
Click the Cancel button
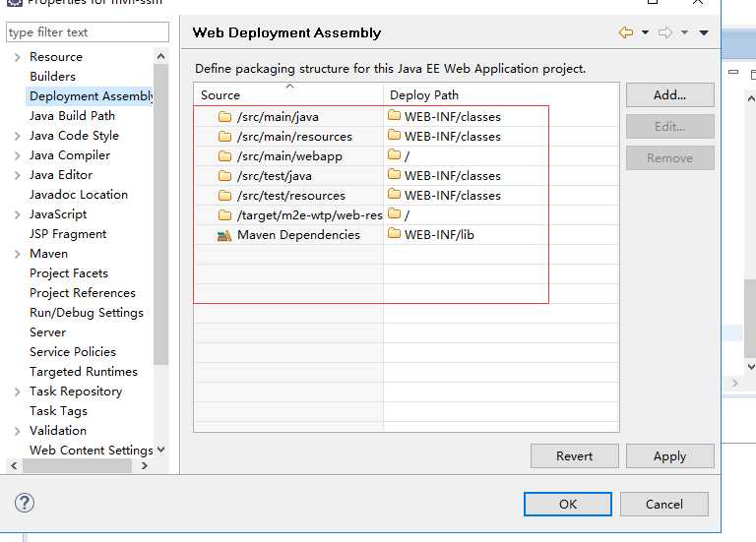(x=664, y=504)
